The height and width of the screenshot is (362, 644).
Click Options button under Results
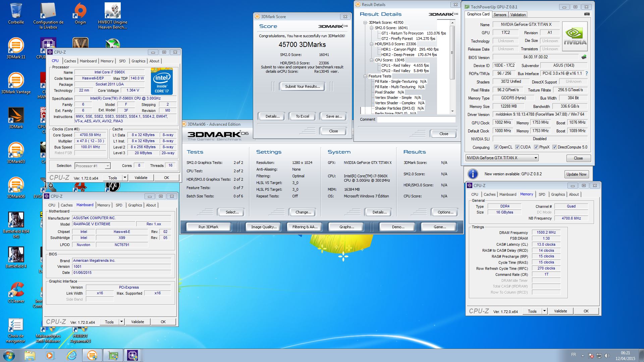(445, 212)
